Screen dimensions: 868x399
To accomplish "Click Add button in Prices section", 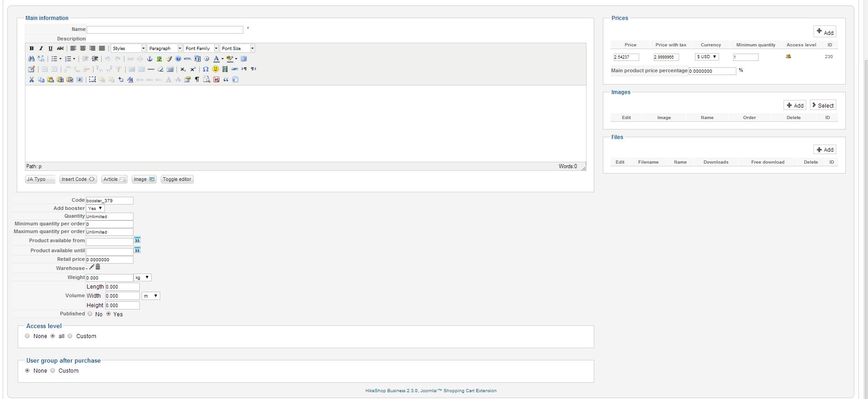I will [x=824, y=32].
